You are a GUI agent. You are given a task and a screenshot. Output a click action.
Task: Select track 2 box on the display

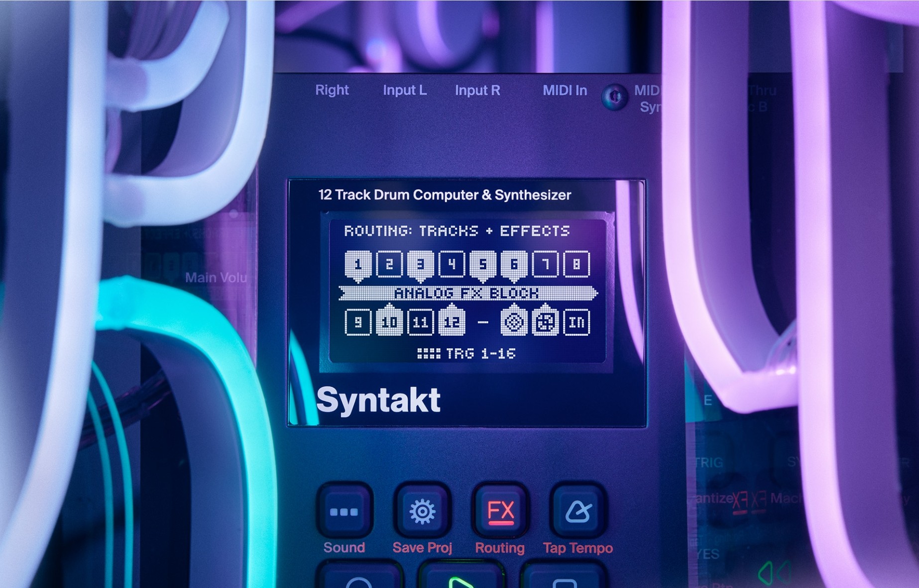pos(389,264)
